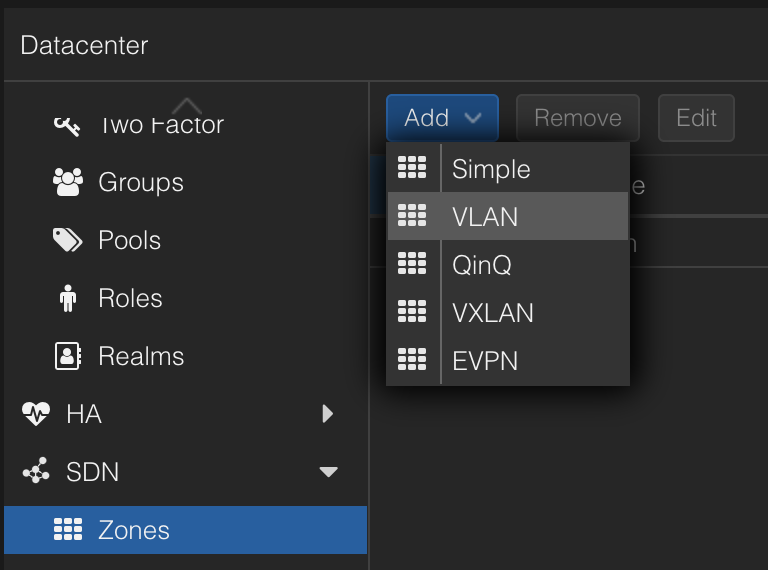Select Zones under SDN
This screenshot has width=768, height=570.
[x=186, y=530]
